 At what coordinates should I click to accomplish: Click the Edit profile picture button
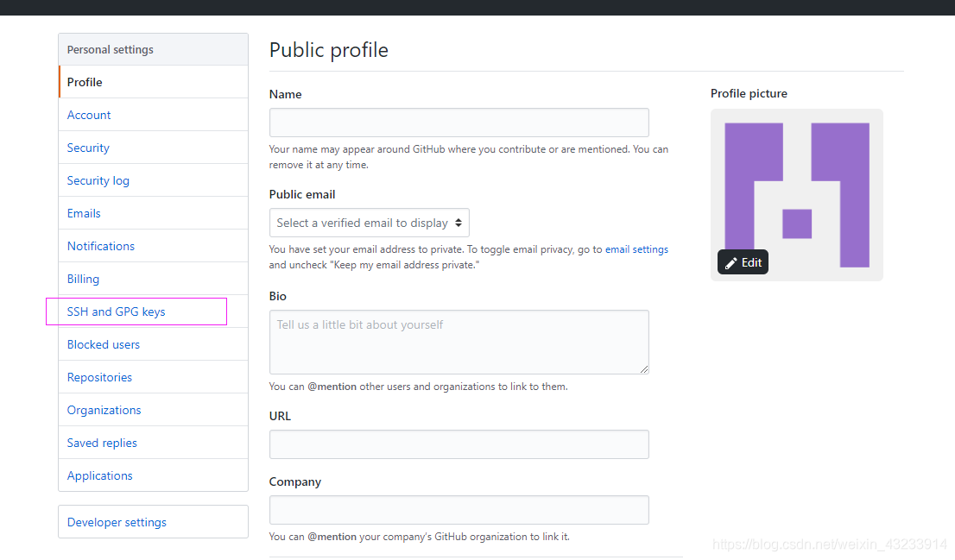[x=743, y=262]
